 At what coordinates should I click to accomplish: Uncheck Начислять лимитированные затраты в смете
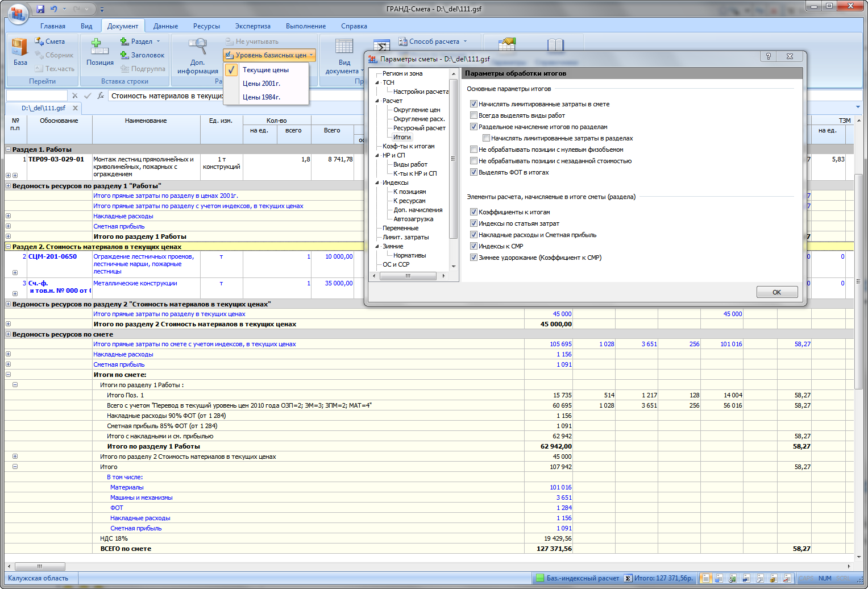[474, 104]
